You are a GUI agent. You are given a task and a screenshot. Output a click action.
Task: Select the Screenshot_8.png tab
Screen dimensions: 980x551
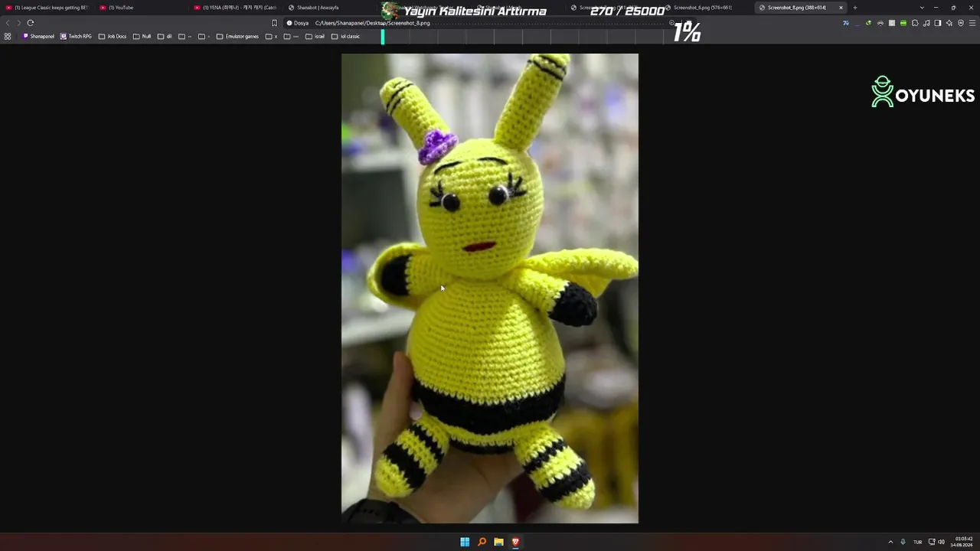801,8
